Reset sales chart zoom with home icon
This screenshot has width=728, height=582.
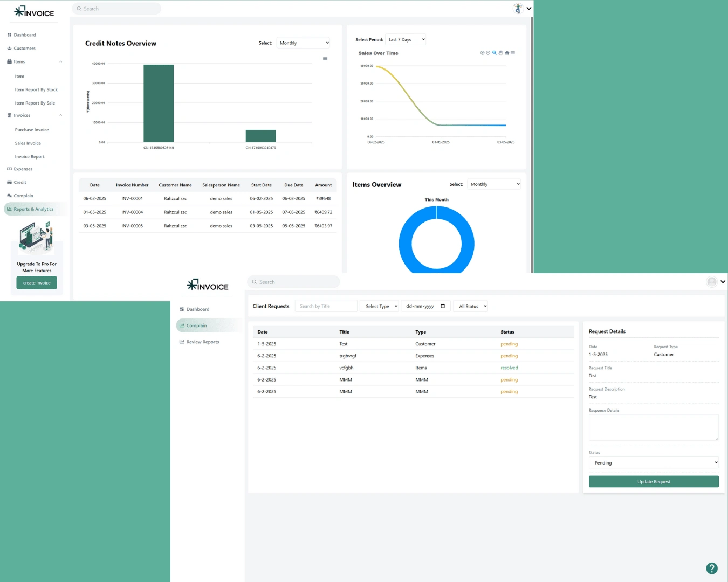coord(507,53)
